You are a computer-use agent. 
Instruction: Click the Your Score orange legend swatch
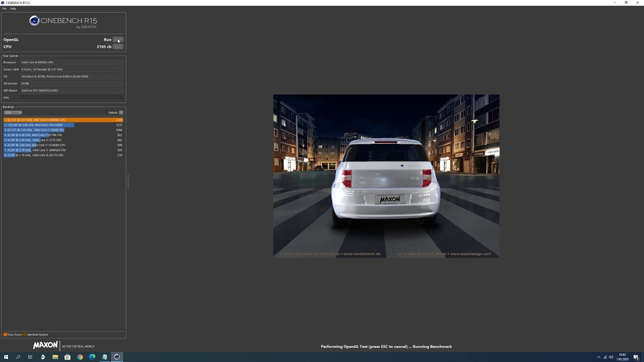tap(5, 334)
